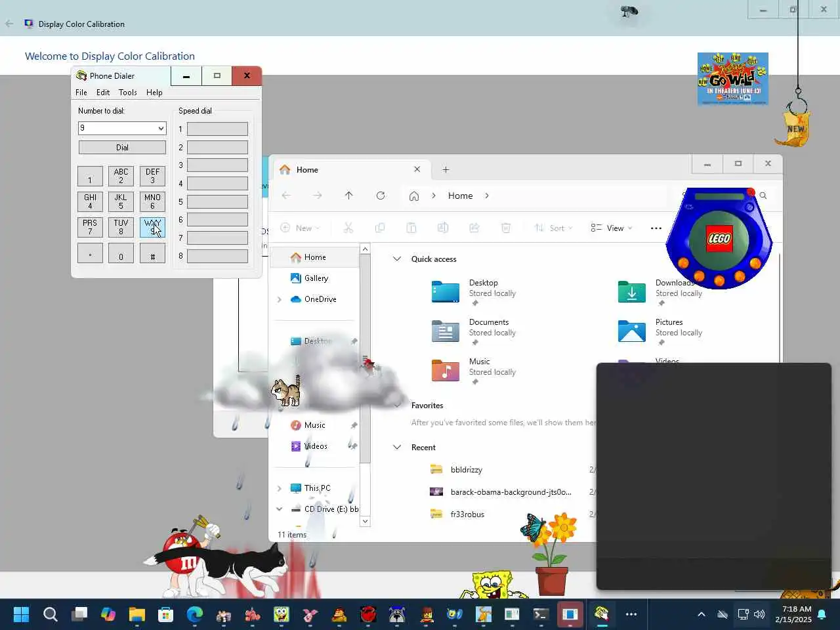This screenshot has height=630, width=840.
Task: Go back in File Explorer navigation
Action: point(286,196)
